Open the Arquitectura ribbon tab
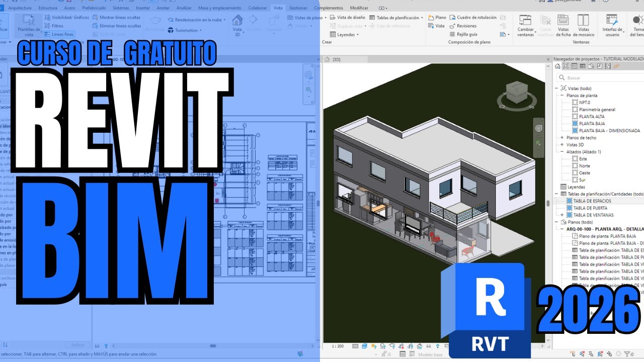Image resolution: width=644 pixels, height=362 pixels. coord(20,8)
